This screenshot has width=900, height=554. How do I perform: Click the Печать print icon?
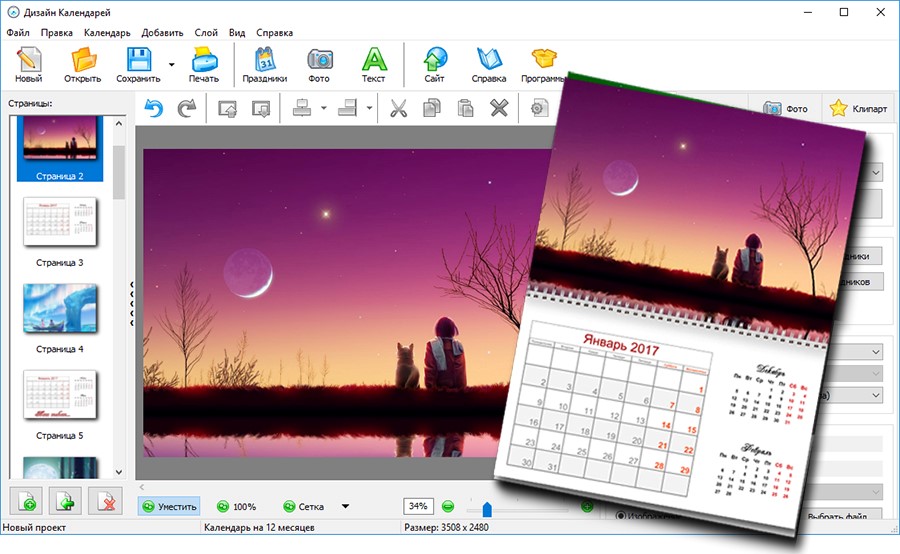(x=204, y=65)
